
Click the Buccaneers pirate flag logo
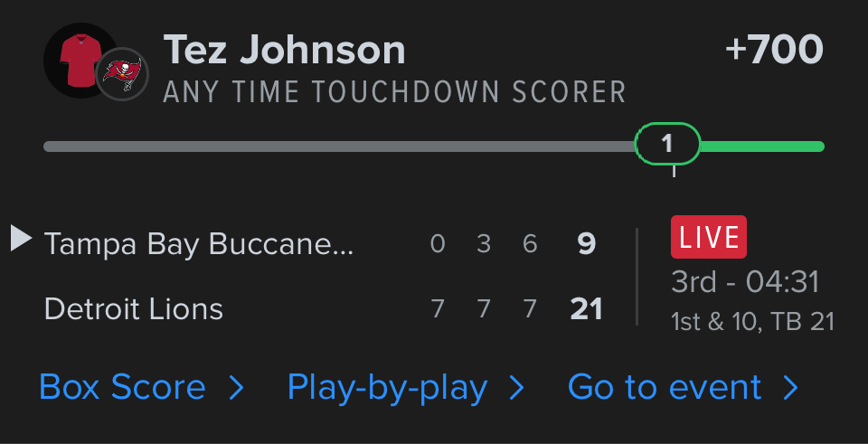[122, 73]
